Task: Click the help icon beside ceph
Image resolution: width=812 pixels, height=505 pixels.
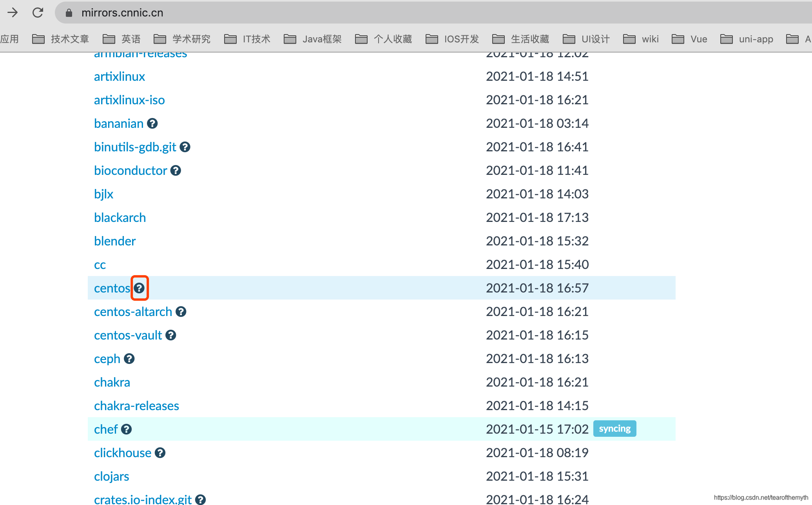Action: click(x=129, y=359)
